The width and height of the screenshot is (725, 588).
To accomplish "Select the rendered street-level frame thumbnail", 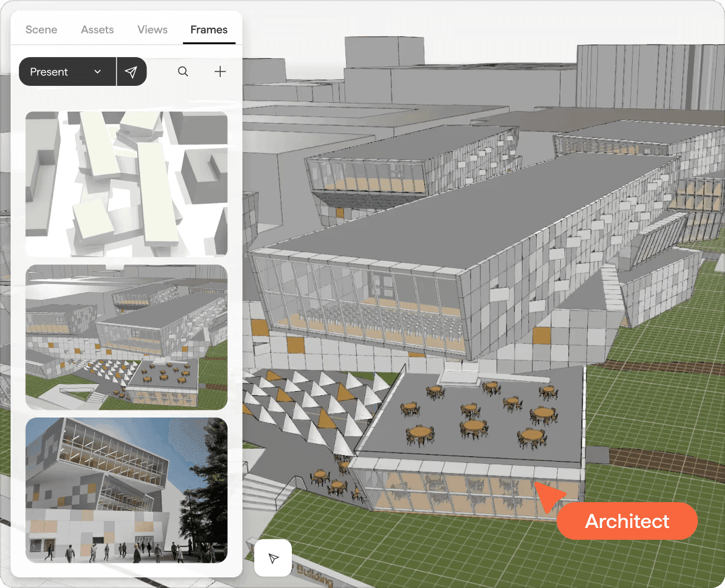I will click(x=127, y=490).
